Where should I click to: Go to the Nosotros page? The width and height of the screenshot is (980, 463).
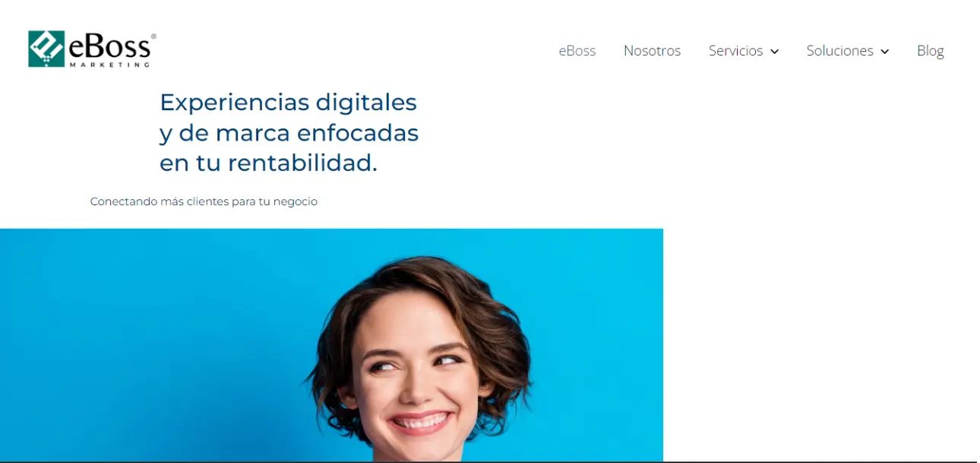652,51
